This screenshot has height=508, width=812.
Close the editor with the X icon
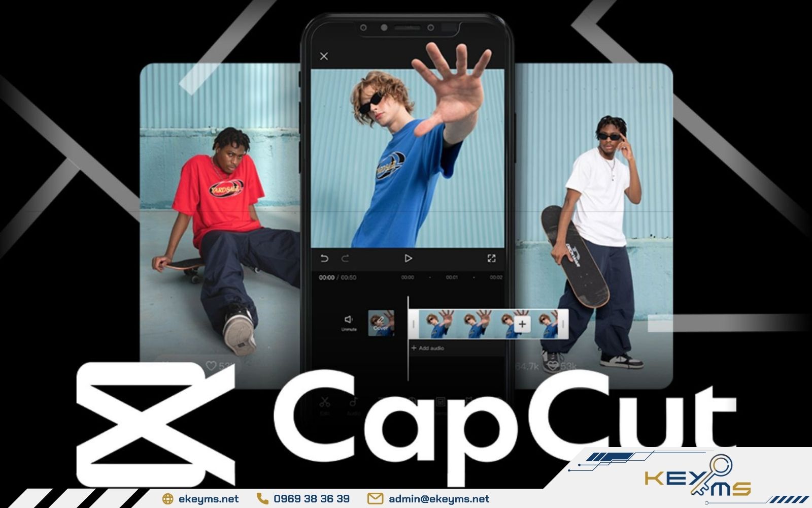(x=324, y=56)
